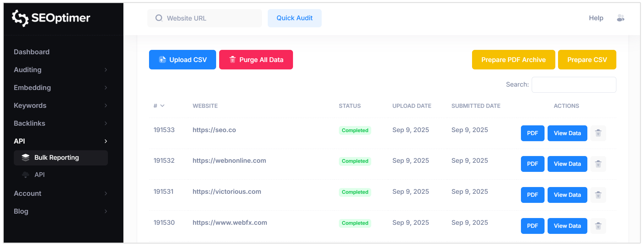Image resolution: width=644 pixels, height=246 pixels.
Task: Click trash icon for victorious.com
Action: [x=598, y=195]
